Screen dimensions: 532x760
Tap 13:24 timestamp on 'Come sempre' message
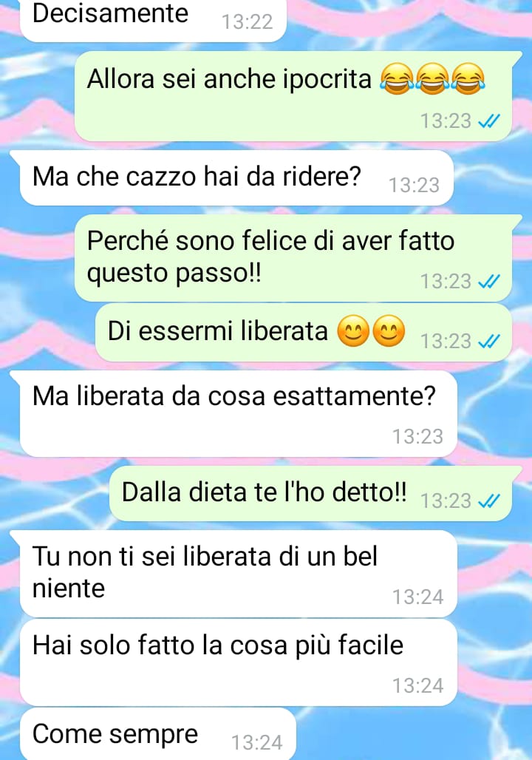click(257, 743)
